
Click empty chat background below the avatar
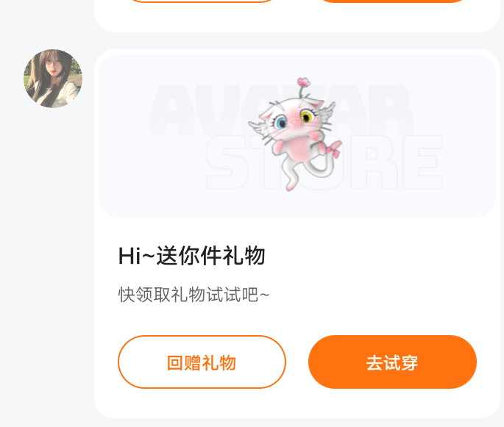coord(49,256)
